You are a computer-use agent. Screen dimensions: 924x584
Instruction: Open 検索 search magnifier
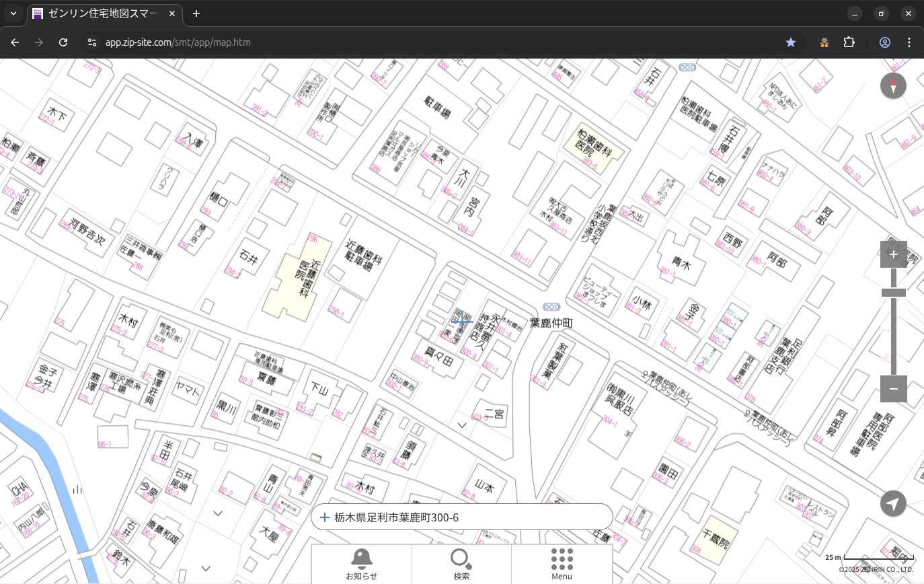[x=461, y=564]
